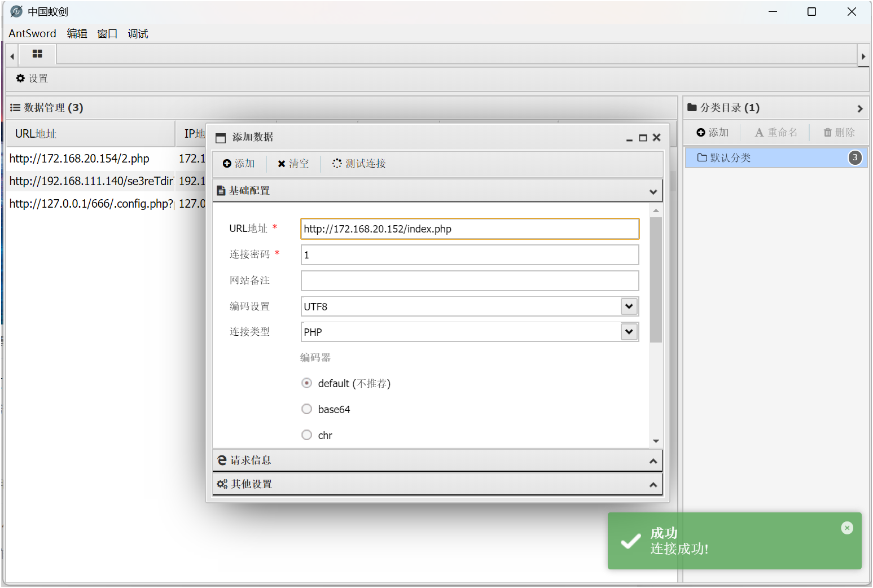
Task: Add a category via 分类目录 添加
Action: 713,133
